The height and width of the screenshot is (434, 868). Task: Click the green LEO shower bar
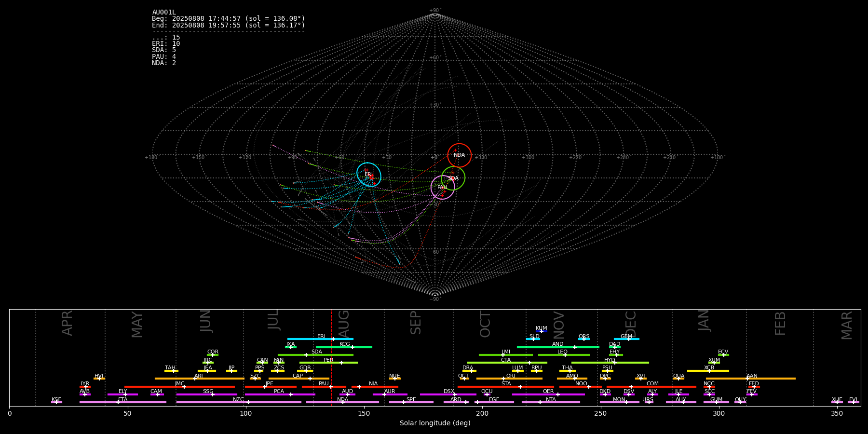click(564, 355)
